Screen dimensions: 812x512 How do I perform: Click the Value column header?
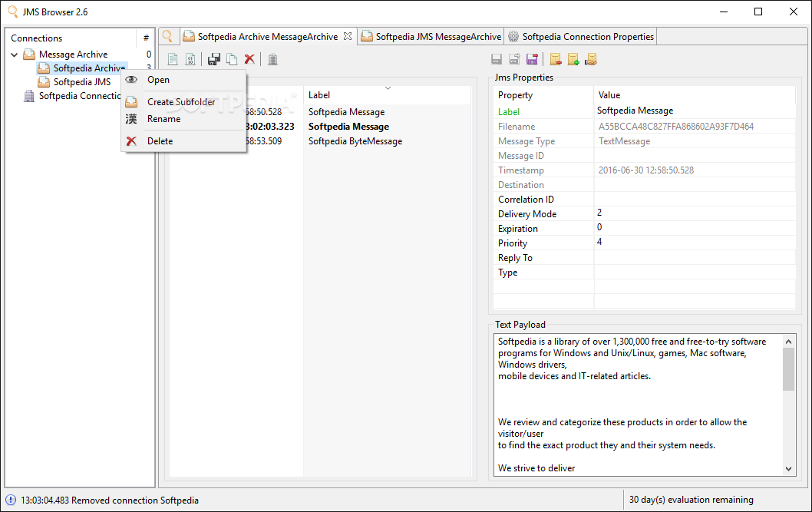pyautogui.click(x=695, y=95)
